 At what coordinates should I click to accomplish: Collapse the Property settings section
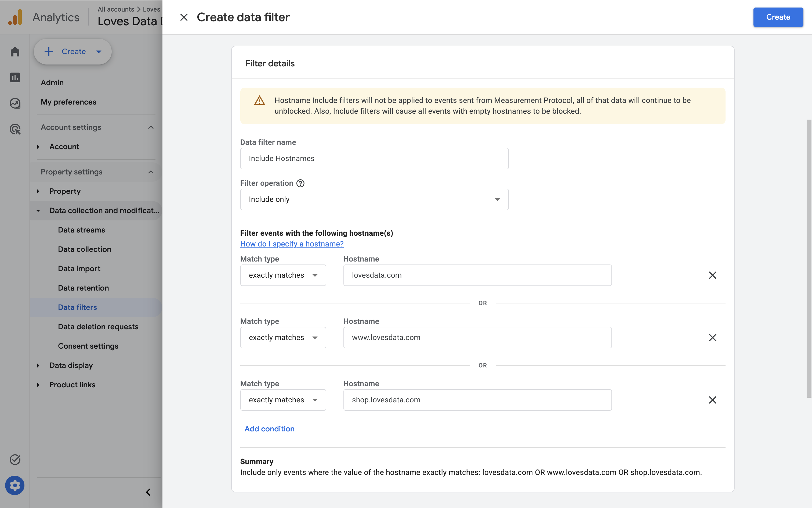click(151, 172)
